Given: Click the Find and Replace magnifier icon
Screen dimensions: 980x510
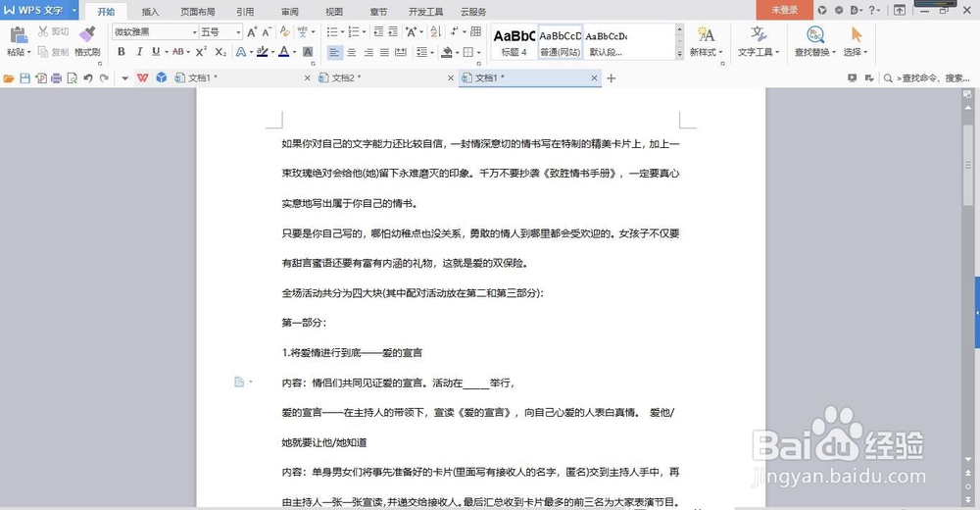Looking at the screenshot, I should pos(814,34).
